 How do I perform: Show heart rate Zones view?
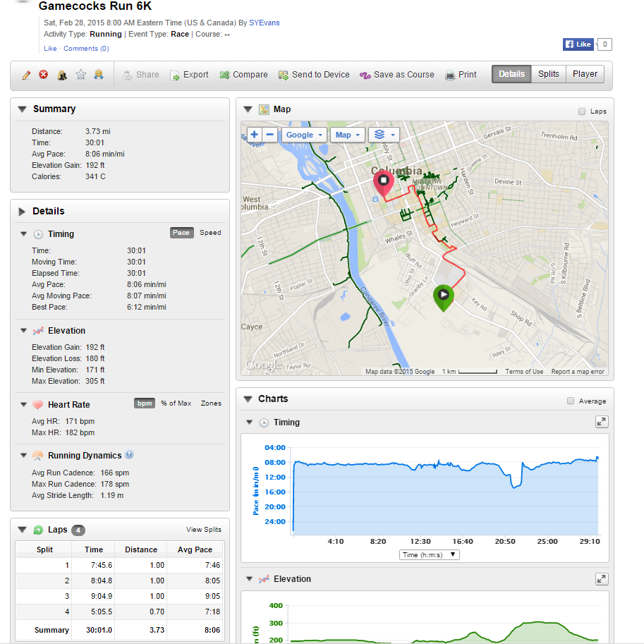(211, 403)
